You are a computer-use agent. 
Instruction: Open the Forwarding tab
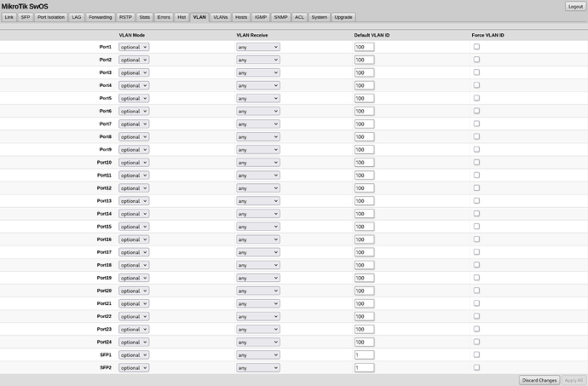(x=101, y=17)
